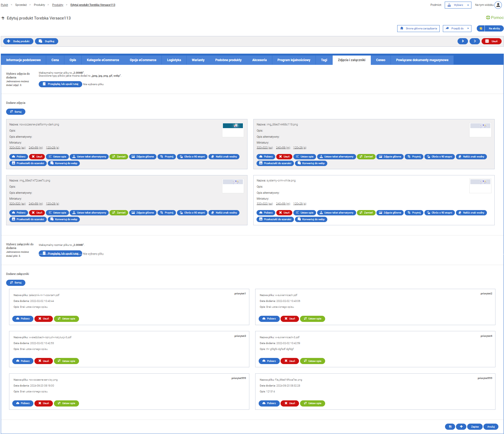Jump to last product using double-chevron button

pyautogui.click(x=475, y=41)
